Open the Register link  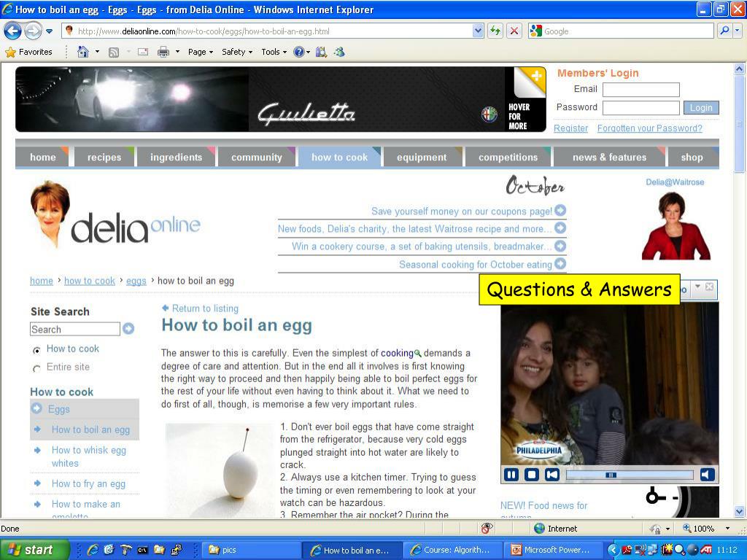point(570,128)
